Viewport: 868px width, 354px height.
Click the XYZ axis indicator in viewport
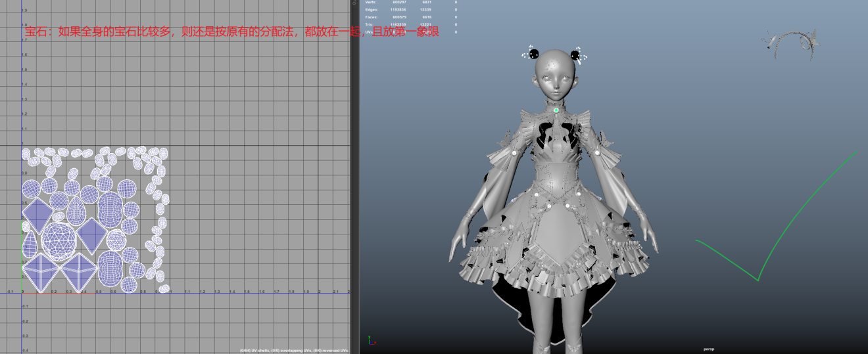[372, 340]
